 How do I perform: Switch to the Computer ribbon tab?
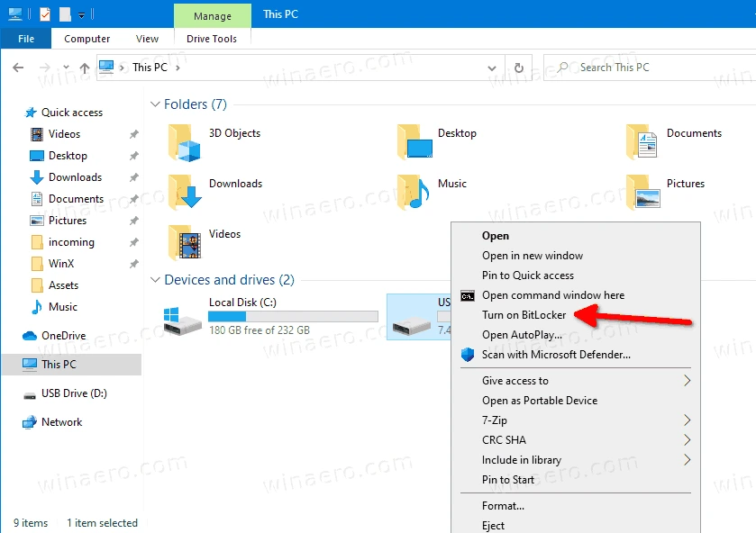click(x=87, y=39)
